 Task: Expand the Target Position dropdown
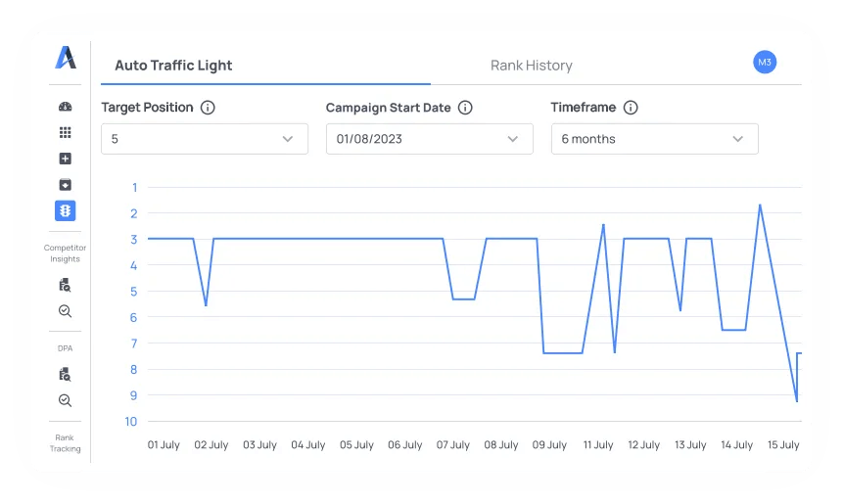tap(205, 139)
